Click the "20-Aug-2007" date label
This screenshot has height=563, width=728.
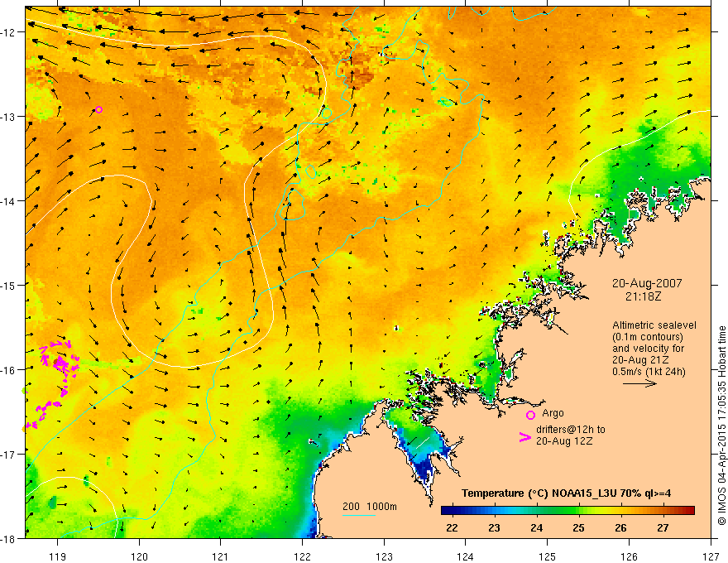click(x=647, y=283)
